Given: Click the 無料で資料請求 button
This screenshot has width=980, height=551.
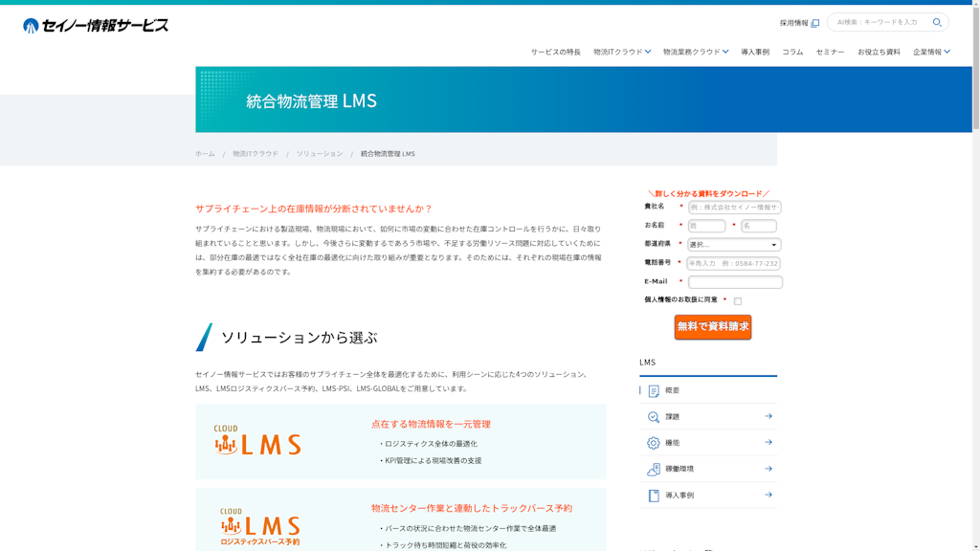Looking at the screenshot, I should coord(712,327).
